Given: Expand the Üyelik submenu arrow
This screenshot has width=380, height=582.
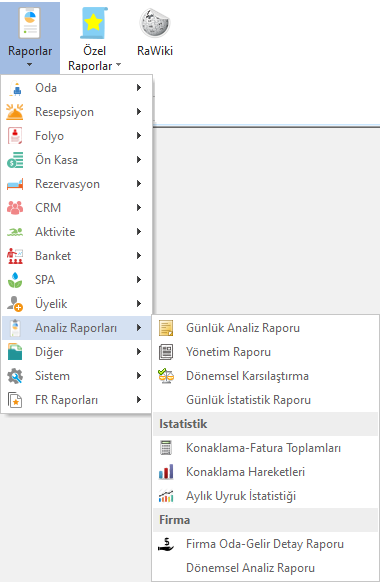Looking at the screenshot, I should coord(139,304).
